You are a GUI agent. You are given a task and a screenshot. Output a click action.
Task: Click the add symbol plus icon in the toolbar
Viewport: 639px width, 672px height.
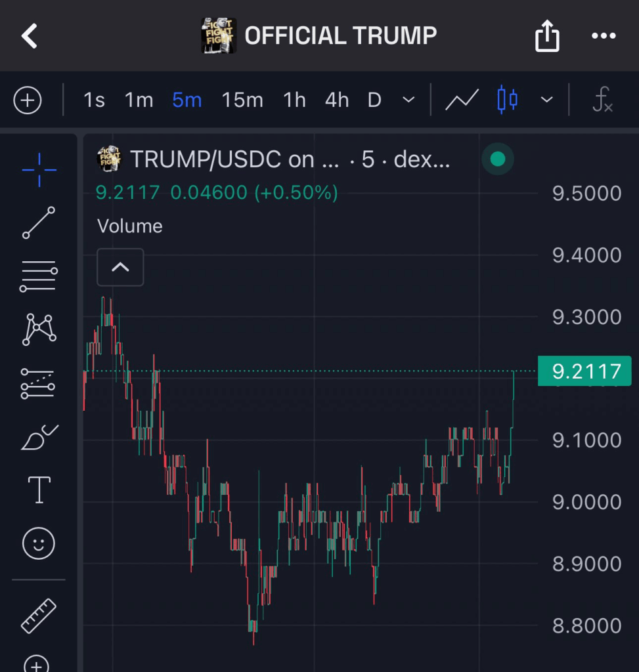point(28,100)
